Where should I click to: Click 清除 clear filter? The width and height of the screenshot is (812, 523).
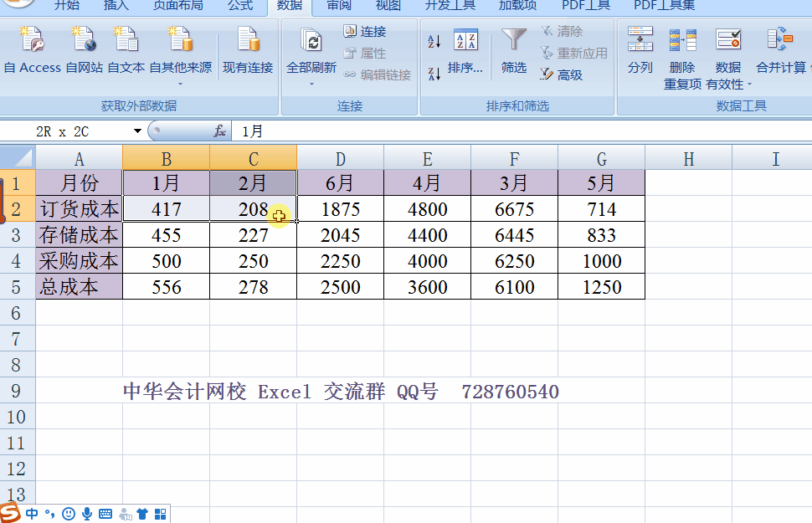coord(562,32)
